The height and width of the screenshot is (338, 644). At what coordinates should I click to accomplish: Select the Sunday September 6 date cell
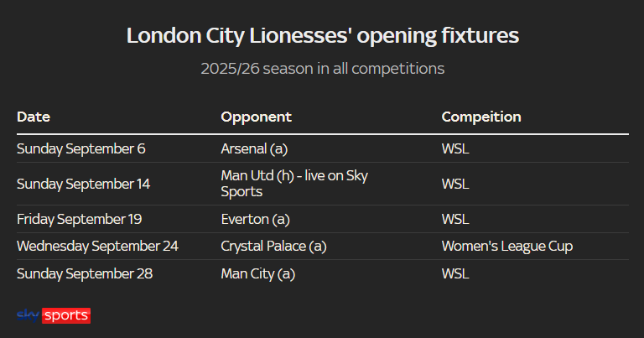pos(81,148)
